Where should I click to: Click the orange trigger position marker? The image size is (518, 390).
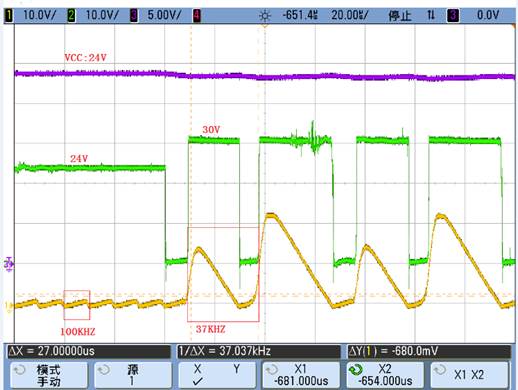point(265,25)
